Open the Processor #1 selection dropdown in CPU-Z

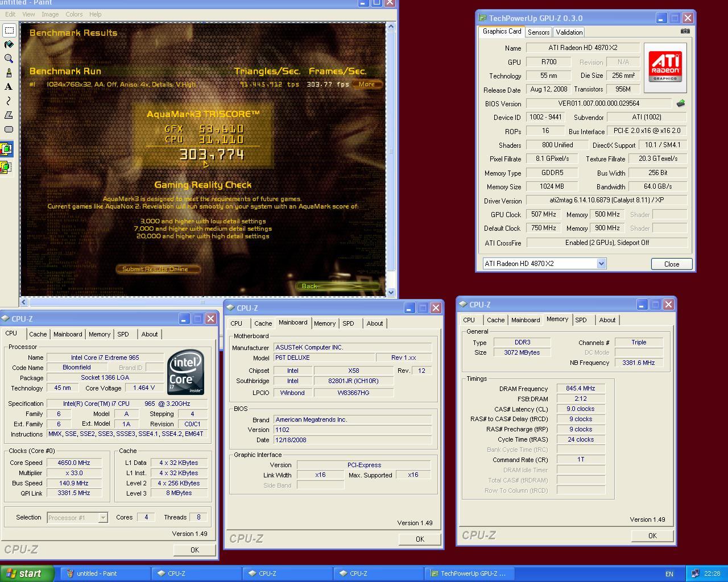click(103, 518)
